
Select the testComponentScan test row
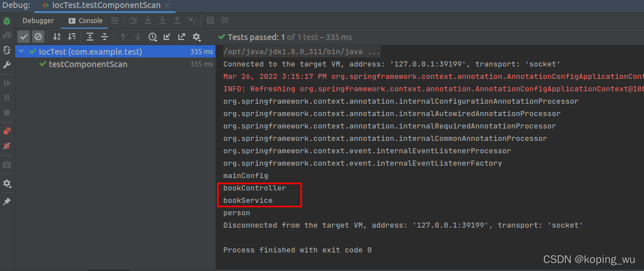[115, 64]
